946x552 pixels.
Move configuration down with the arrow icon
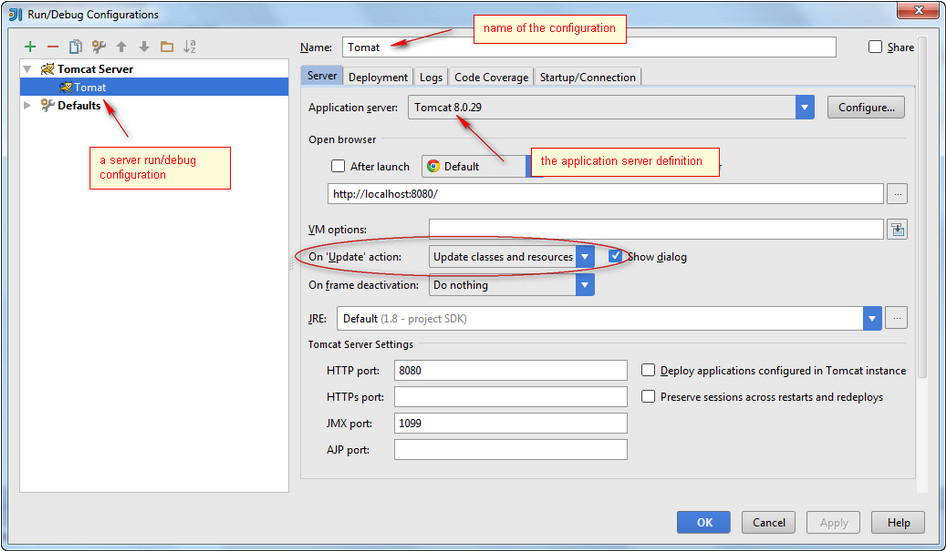pyautogui.click(x=144, y=46)
